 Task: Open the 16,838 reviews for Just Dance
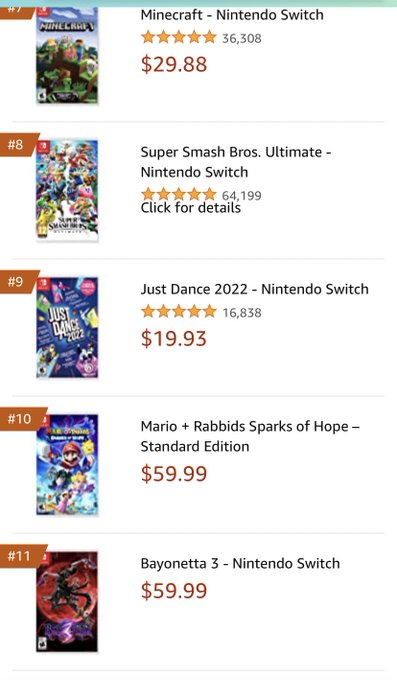tap(242, 313)
